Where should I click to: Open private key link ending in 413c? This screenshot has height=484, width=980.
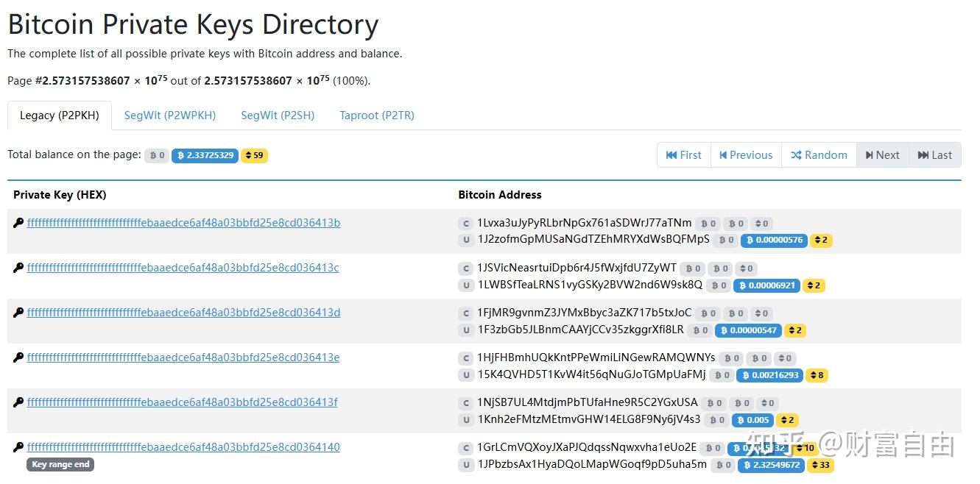(183, 268)
